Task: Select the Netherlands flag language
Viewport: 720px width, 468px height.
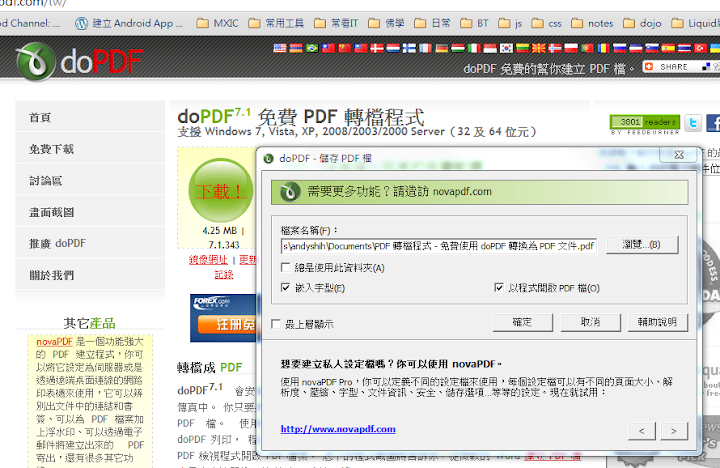Action: coord(393,48)
